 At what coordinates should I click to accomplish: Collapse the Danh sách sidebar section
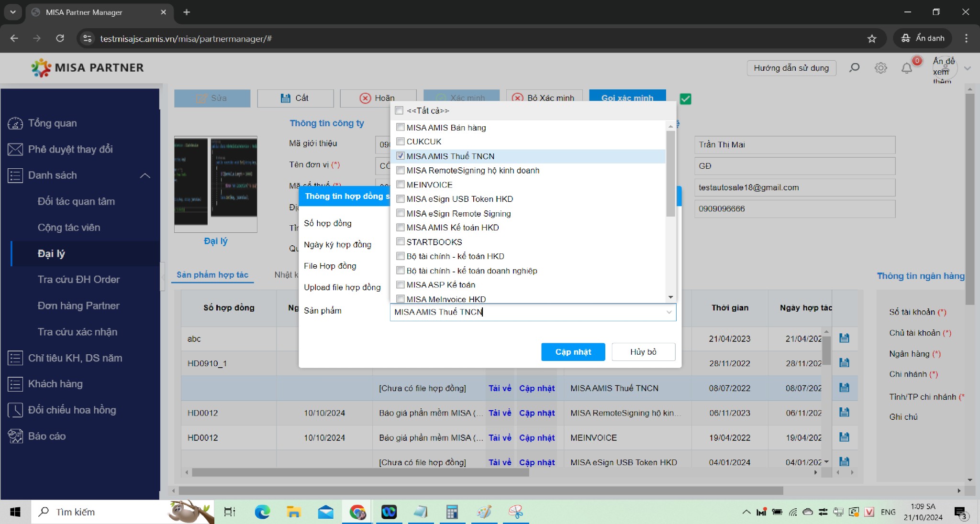pos(145,175)
